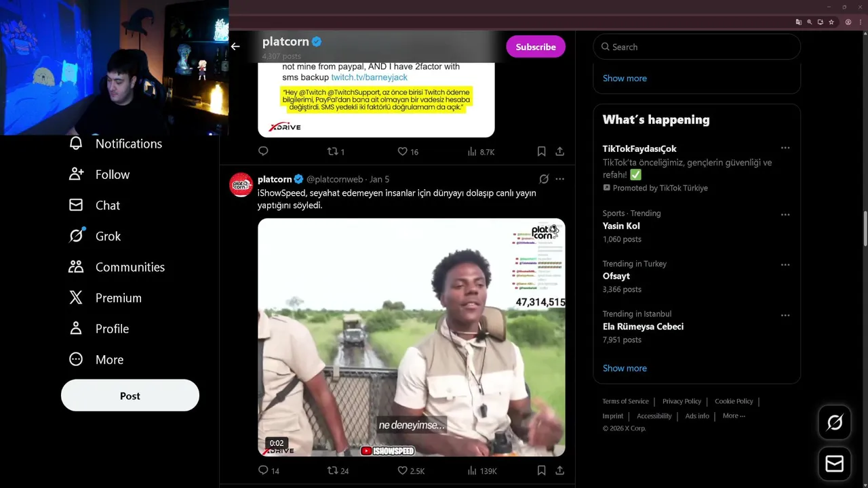The height and width of the screenshot is (488, 868).
Task: Open the Terms of Service link
Action: click(625, 401)
